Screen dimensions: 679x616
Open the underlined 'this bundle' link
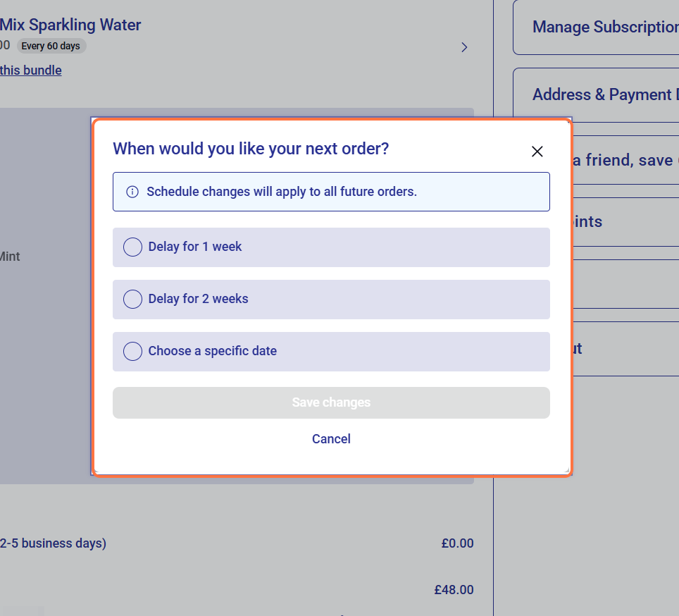point(31,70)
